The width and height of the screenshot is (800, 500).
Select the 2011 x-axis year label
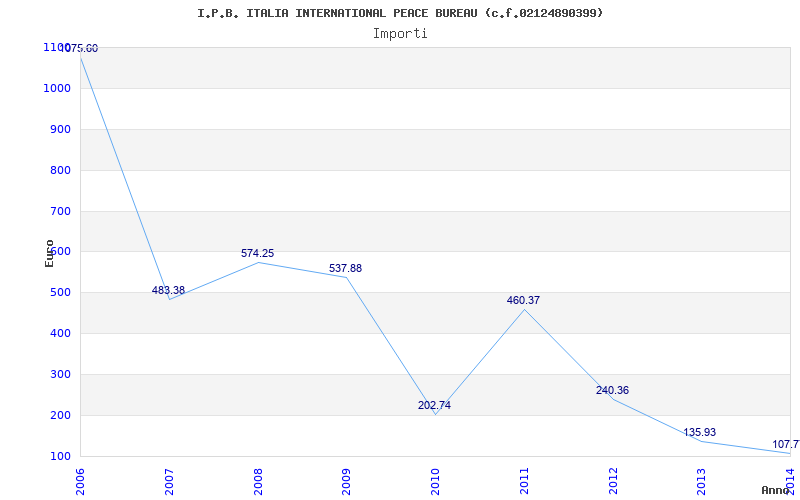(524, 482)
